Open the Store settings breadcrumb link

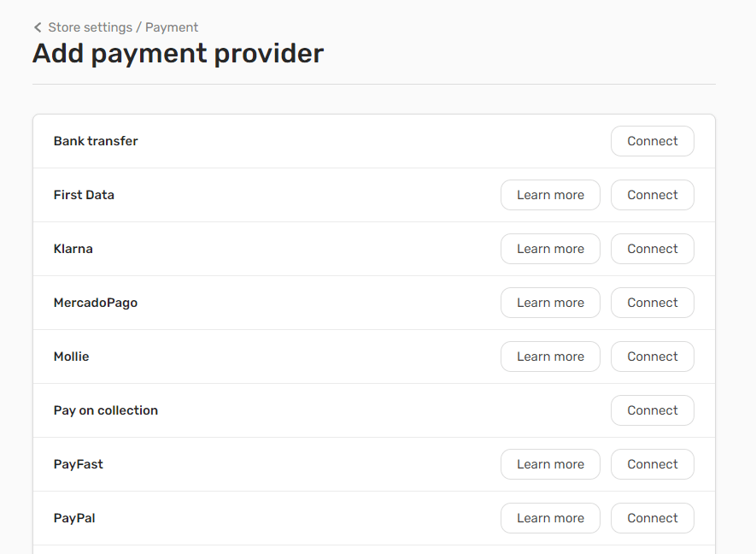91,27
